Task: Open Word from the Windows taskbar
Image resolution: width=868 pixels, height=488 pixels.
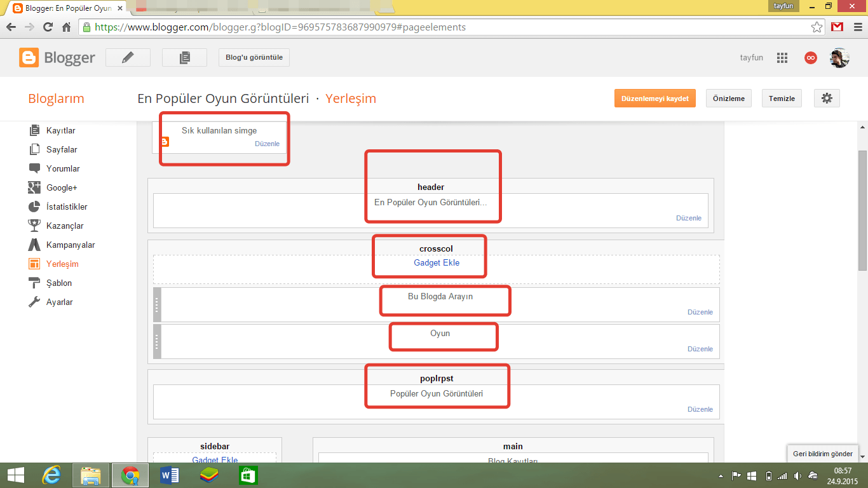Action: 170,475
